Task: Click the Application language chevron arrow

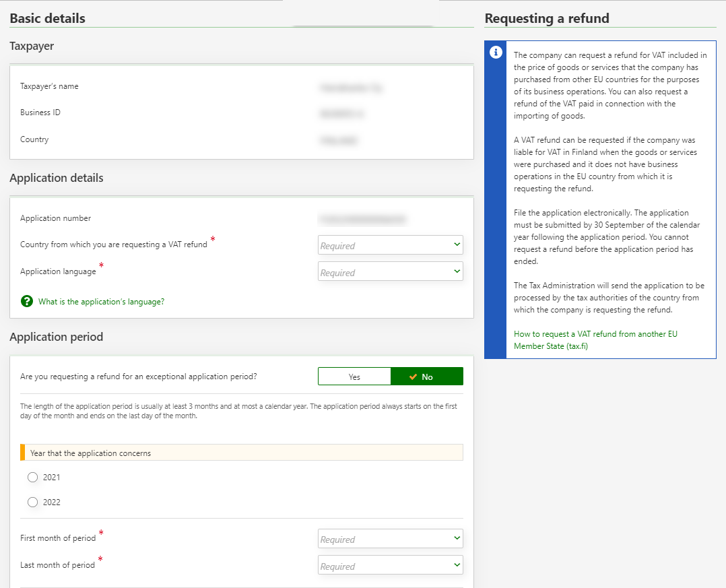Action: coord(457,271)
